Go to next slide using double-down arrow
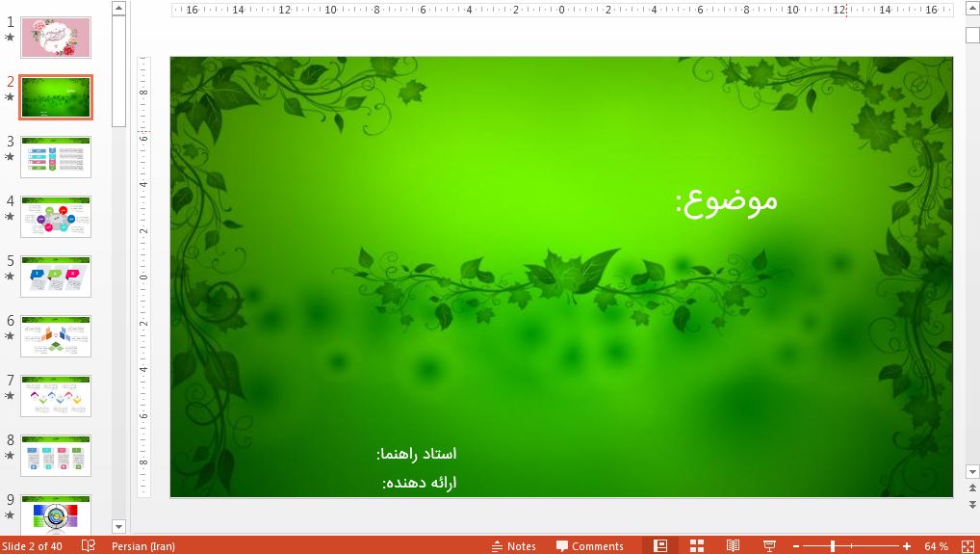The image size is (980, 554). (x=971, y=505)
